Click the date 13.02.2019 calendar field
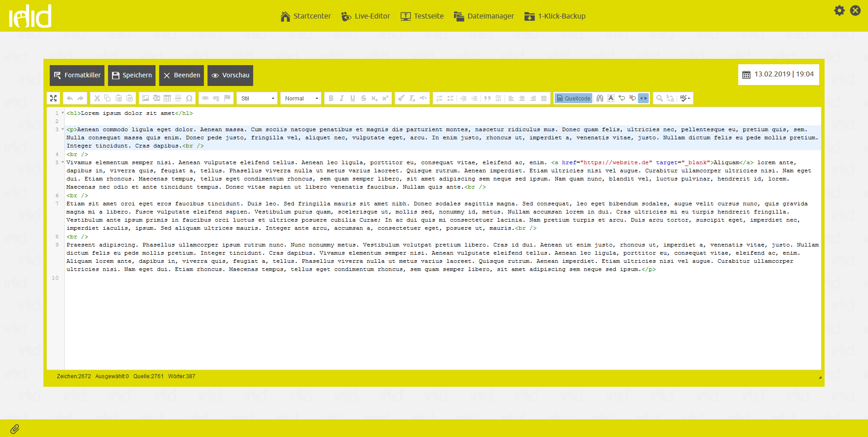Image resolution: width=868 pixels, height=437 pixels. click(x=778, y=74)
